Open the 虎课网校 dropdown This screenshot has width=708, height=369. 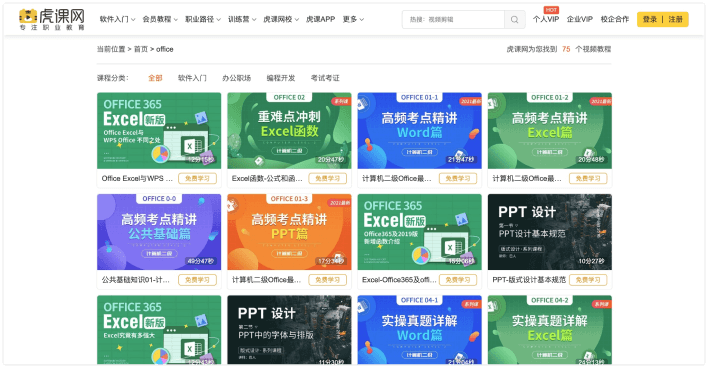coord(281,19)
